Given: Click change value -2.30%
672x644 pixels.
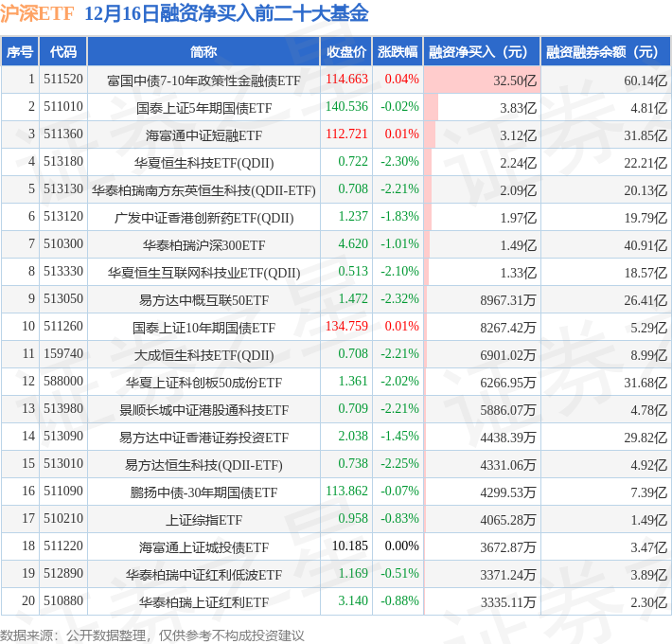Looking at the screenshot, I should click(399, 162).
